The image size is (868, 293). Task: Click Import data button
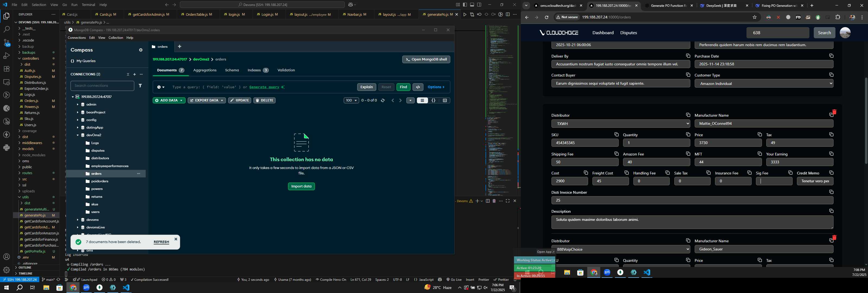click(301, 186)
